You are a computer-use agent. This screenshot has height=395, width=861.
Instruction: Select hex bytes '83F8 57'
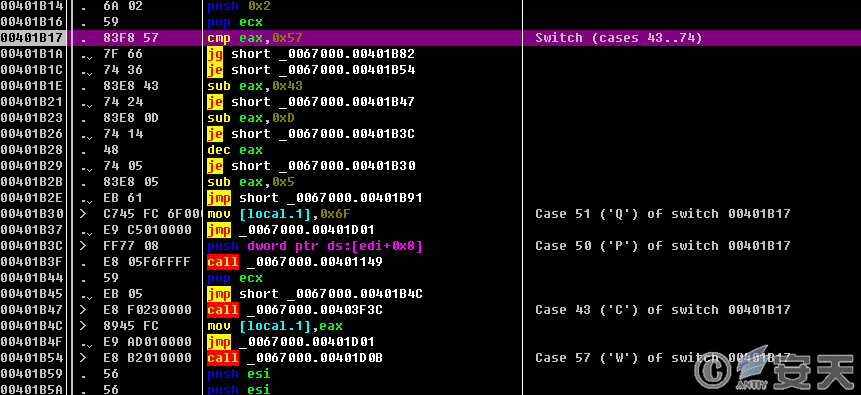131,38
